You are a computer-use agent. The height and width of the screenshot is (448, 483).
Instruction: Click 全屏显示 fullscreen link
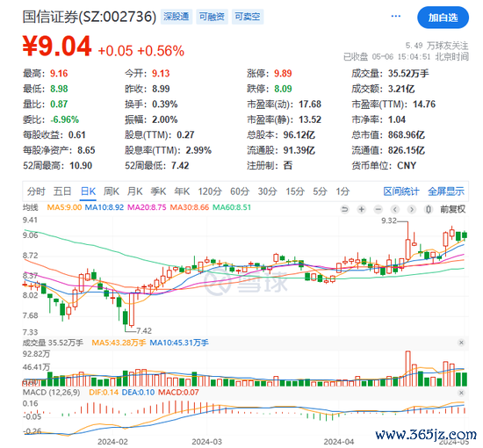446,191
